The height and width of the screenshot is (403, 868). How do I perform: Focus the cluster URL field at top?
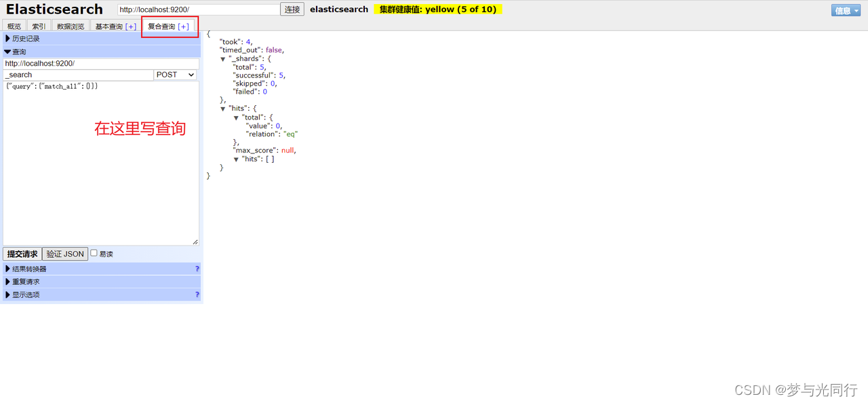[x=199, y=9]
